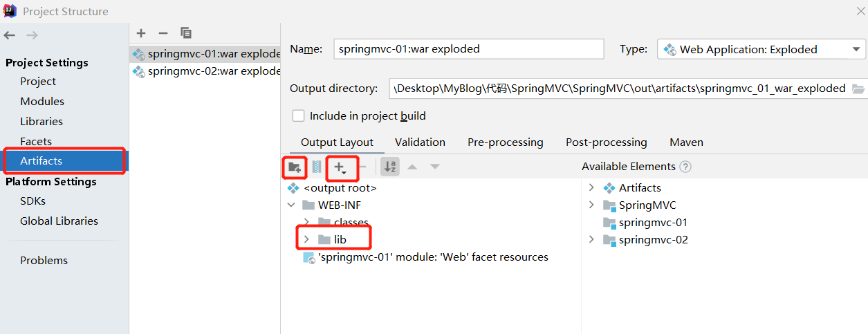The height and width of the screenshot is (334, 868).
Task: Open help for Available Elements
Action: click(685, 167)
